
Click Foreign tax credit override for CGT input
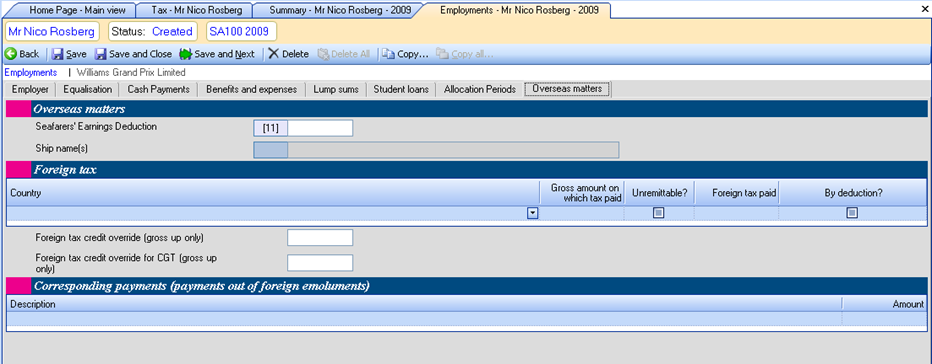320,263
